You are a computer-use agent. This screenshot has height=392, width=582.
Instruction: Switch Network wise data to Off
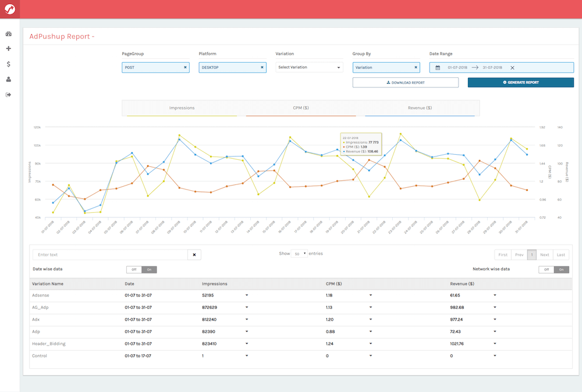click(546, 270)
